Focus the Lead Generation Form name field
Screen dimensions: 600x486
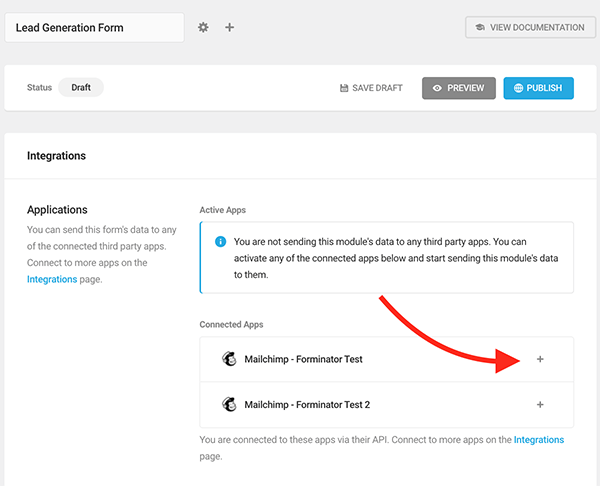click(94, 28)
